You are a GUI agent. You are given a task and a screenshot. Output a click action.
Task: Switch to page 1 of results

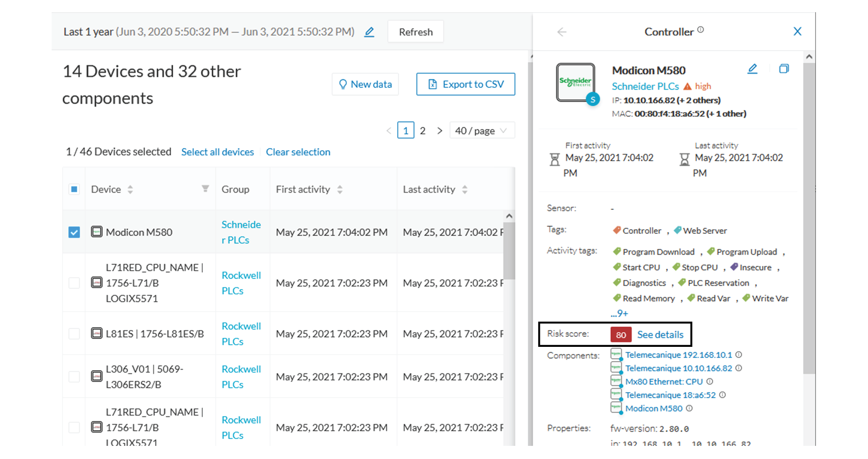(405, 131)
